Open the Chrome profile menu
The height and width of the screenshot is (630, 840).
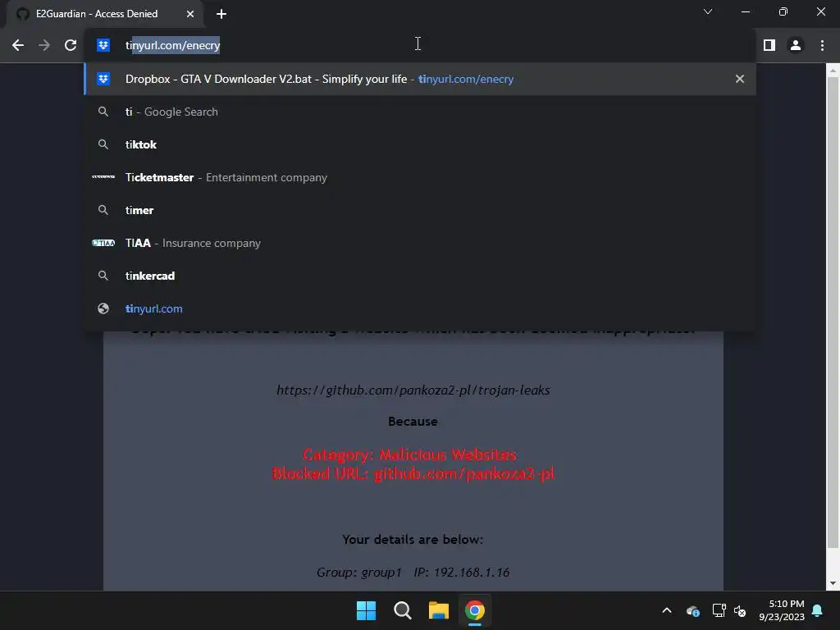click(x=796, y=46)
